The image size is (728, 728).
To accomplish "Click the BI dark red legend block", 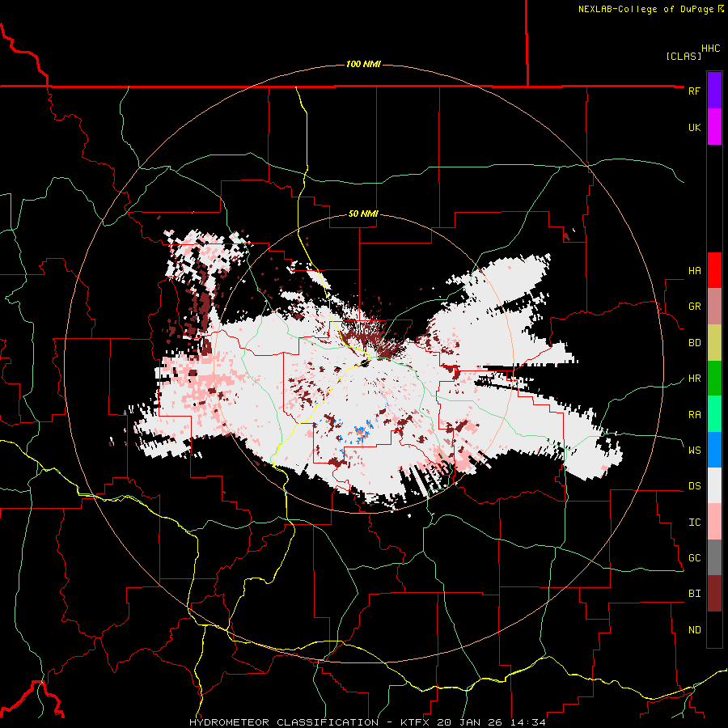I will click(714, 594).
